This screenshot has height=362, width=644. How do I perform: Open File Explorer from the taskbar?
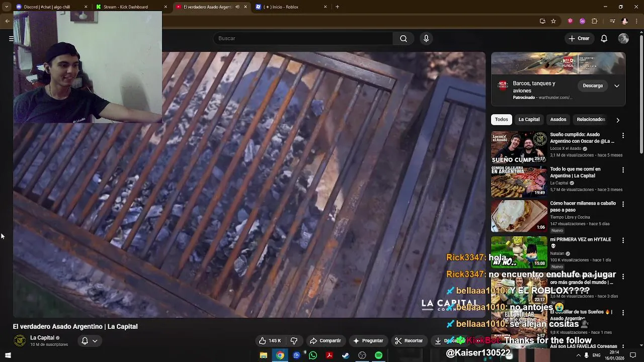coord(263,355)
